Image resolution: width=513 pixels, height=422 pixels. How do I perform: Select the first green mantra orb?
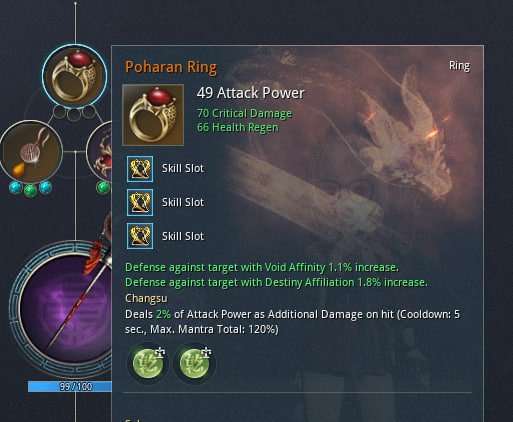(x=148, y=364)
